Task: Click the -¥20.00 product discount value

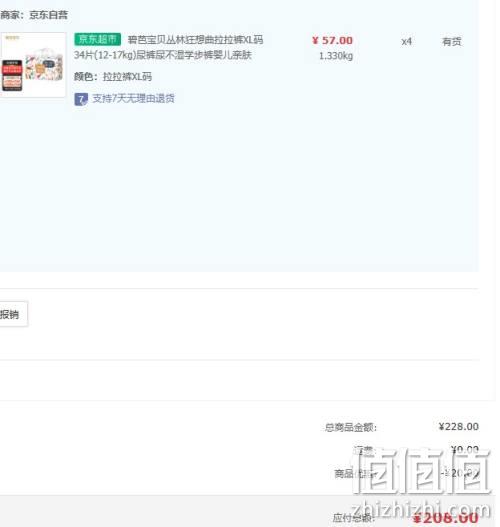Action: click(x=460, y=473)
